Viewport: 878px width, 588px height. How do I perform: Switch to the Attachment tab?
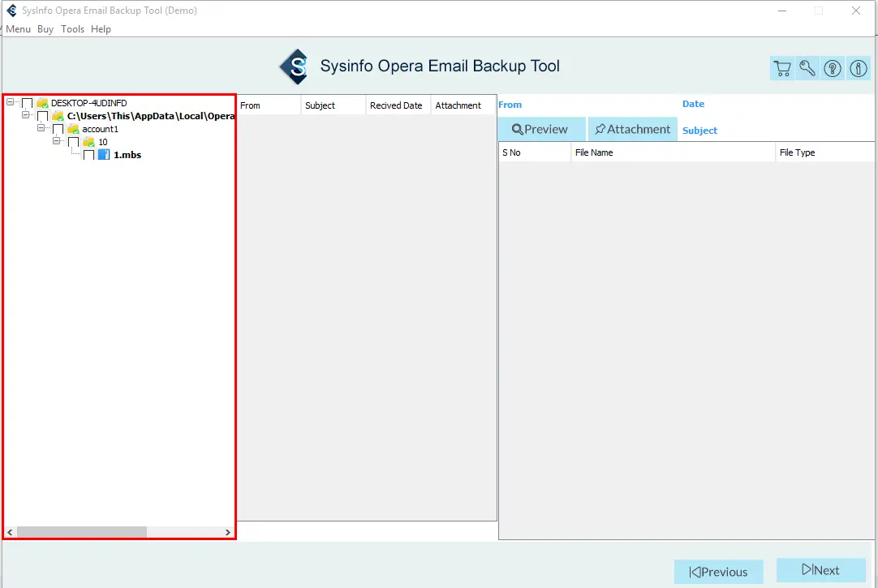point(633,129)
